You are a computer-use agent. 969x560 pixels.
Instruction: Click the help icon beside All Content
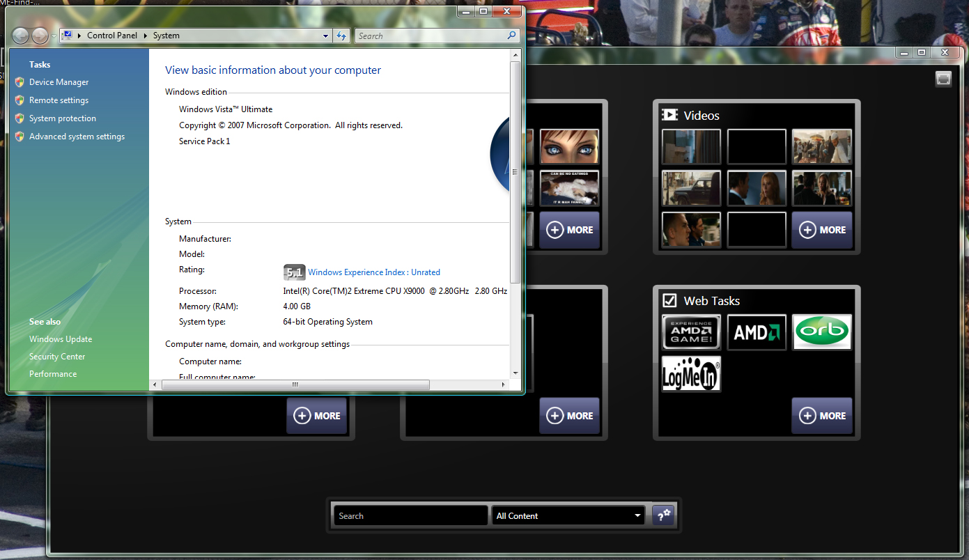point(662,515)
